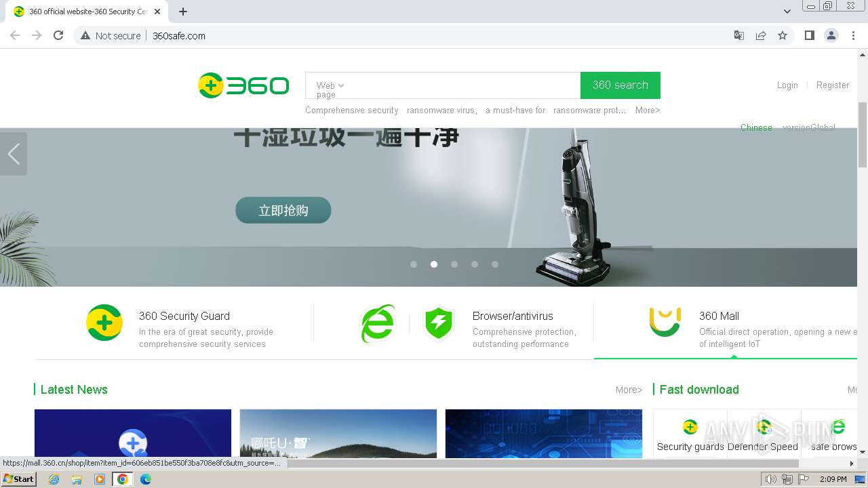The image size is (868, 488).
Task: Bookmark this page with the star icon
Action: [783, 35]
